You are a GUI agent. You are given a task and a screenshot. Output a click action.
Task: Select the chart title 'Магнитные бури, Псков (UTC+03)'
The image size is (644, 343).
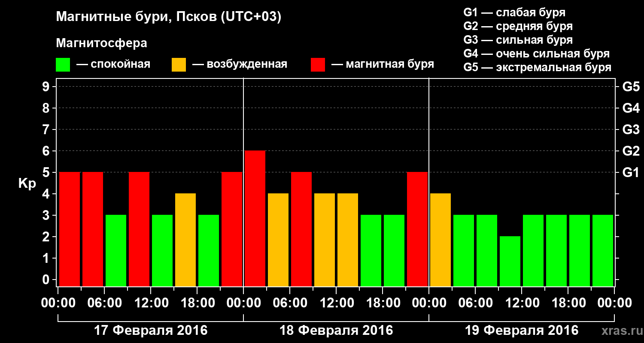tap(169, 18)
